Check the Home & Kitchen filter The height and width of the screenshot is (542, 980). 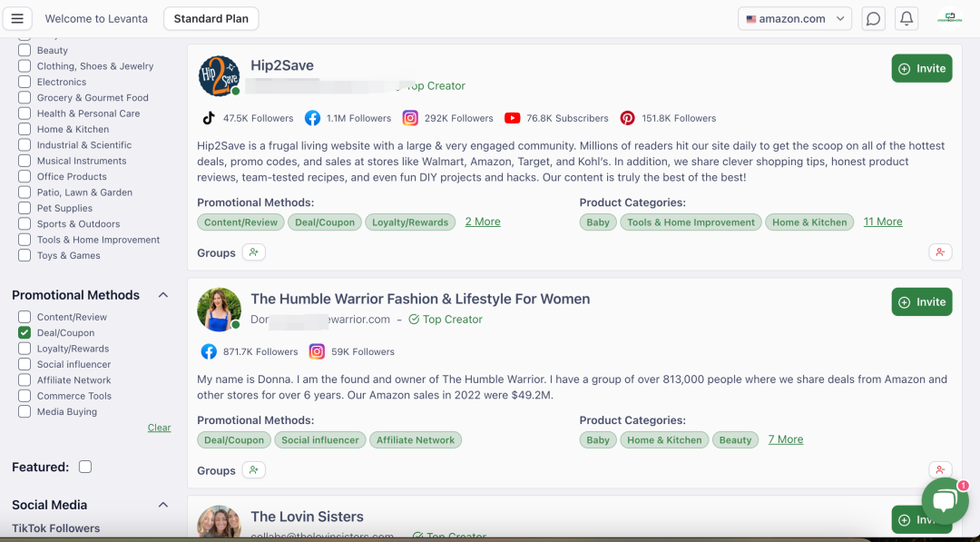point(24,129)
